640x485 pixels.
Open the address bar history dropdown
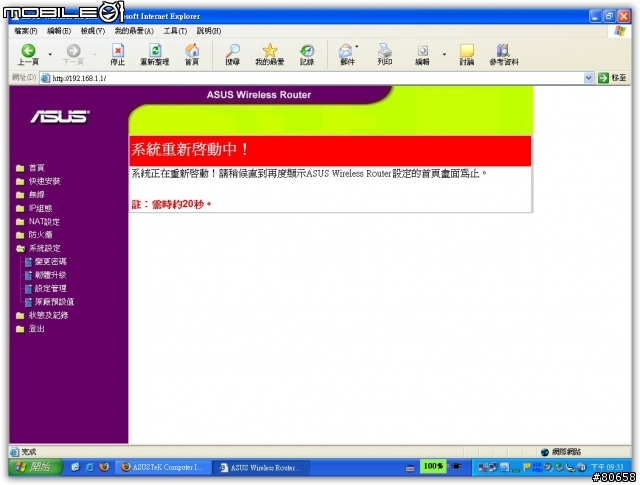point(588,78)
